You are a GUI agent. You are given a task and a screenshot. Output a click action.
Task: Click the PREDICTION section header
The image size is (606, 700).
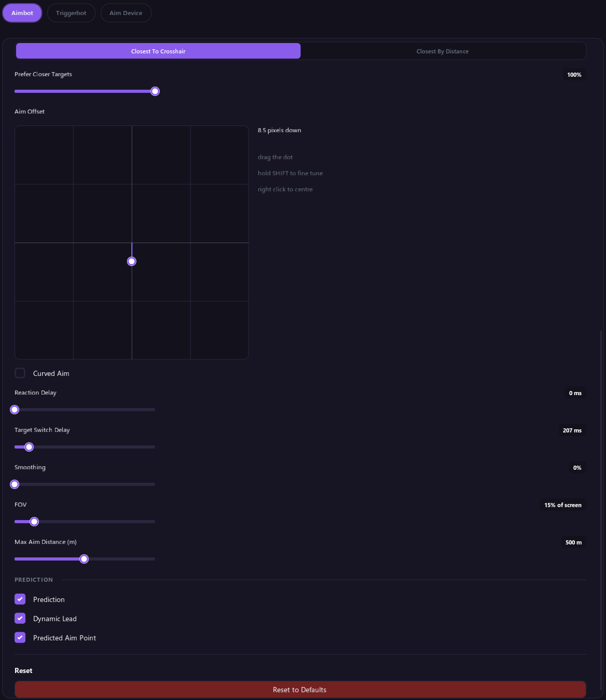[34, 580]
